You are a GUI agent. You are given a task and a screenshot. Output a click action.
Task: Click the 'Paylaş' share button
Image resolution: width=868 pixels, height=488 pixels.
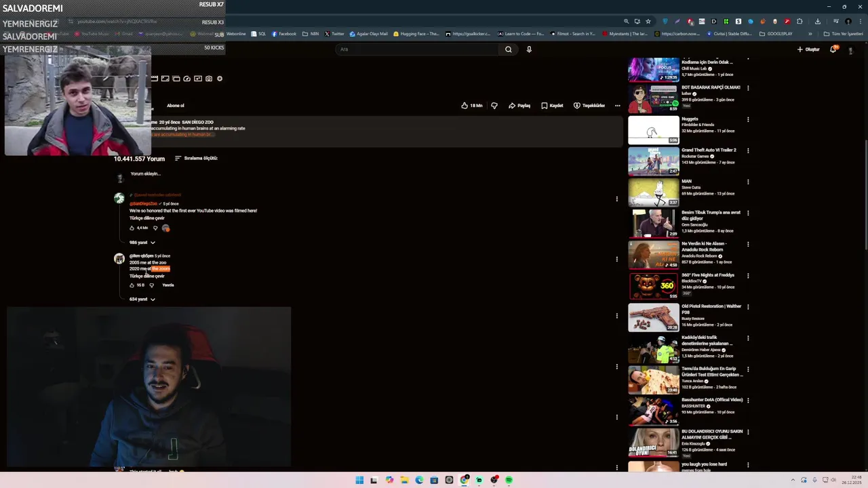point(519,106)
